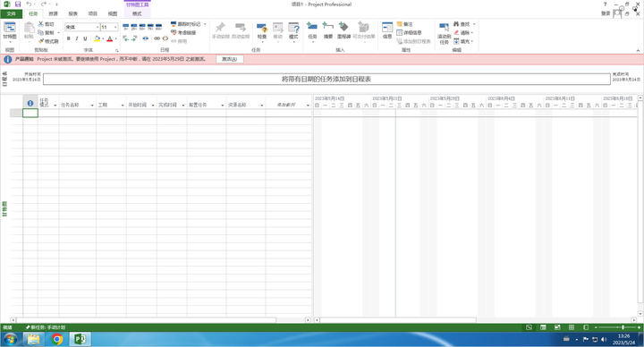This screenshot has height=347, width=644.
Task: Mark task as 75% complete
Action: (150, 27)
